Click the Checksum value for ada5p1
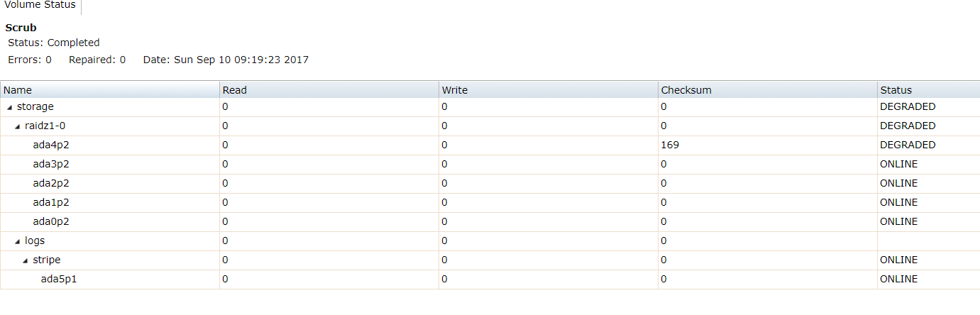 click(x=664, y=280)
